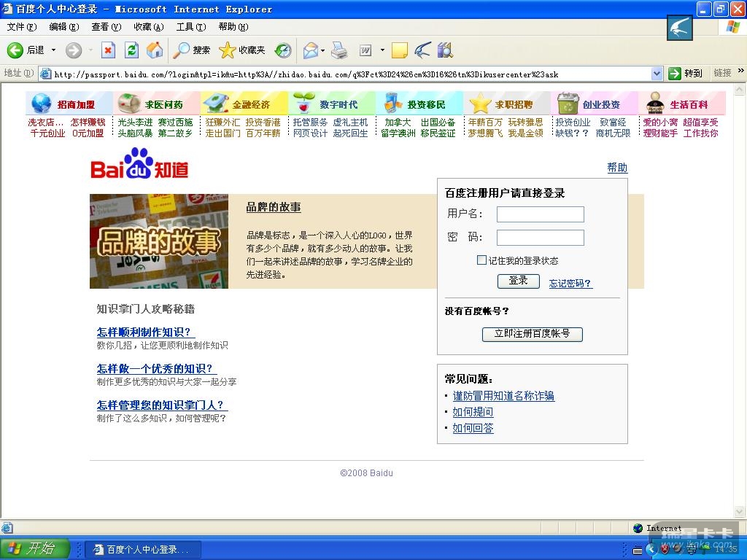Expand the Mail button dropdown arrow

pos(323,50)
